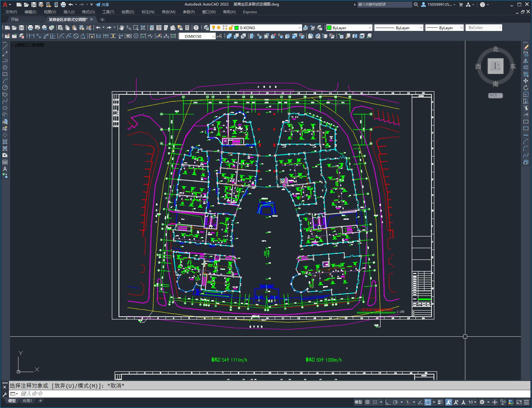This screenshot has width=532, height=408.
Task: Toggle the layer lock padlock icon
Action: (x=231, y=28)
